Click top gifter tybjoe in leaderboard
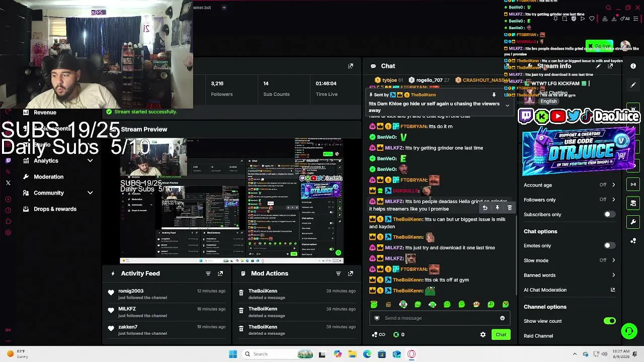This screenshot has width=644, height=362. (389, 80)
